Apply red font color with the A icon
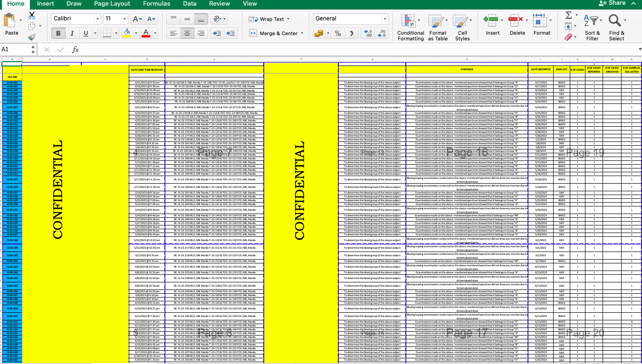This screenshot has width=642, height=364. [x=145, y=33]
